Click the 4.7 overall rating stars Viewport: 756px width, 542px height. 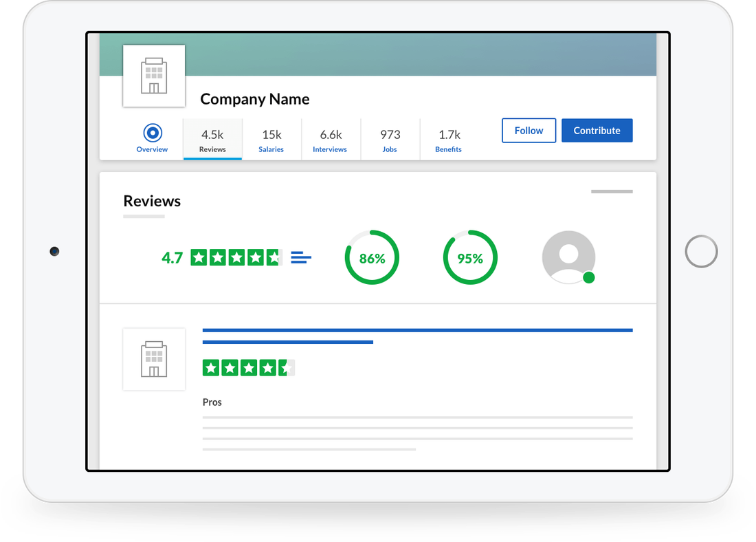[236, 257]
